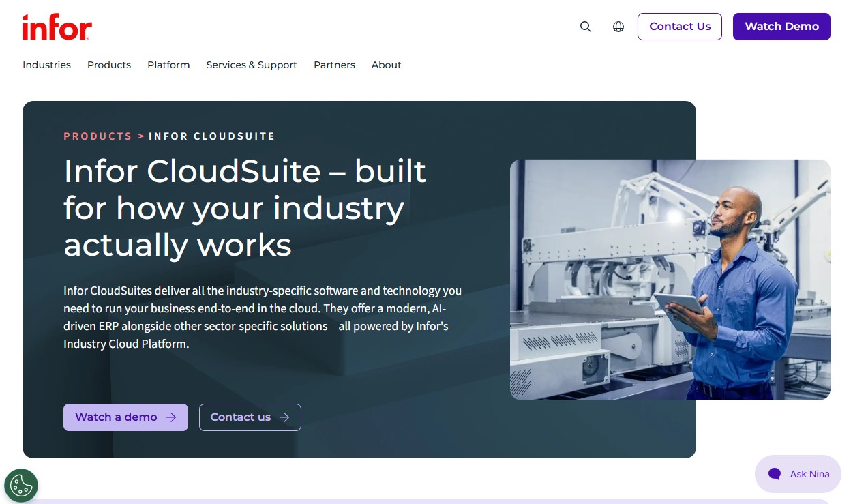Click the Watch a demo hero button

click(x=125, y=417)
